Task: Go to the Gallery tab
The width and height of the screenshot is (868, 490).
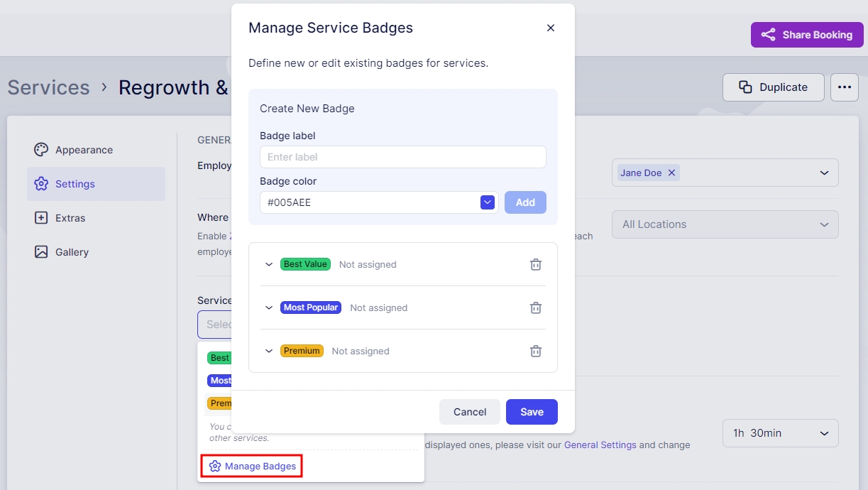Action: point(72,252)
